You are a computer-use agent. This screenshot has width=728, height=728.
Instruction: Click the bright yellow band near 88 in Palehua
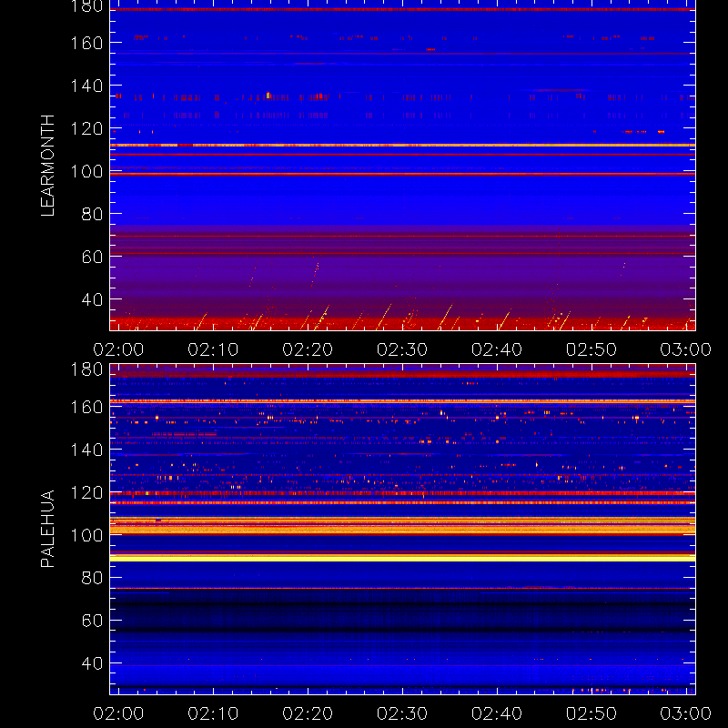[402, 559]
